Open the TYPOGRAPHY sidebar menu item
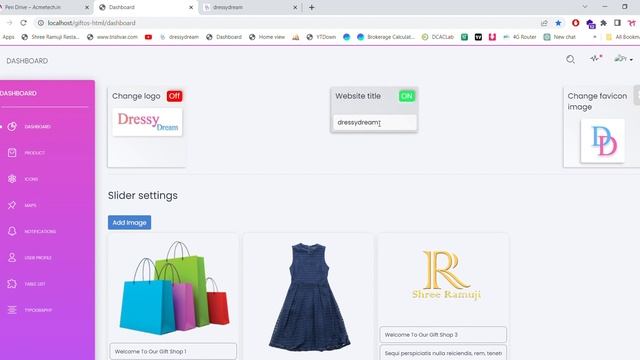 pos(38,310)
